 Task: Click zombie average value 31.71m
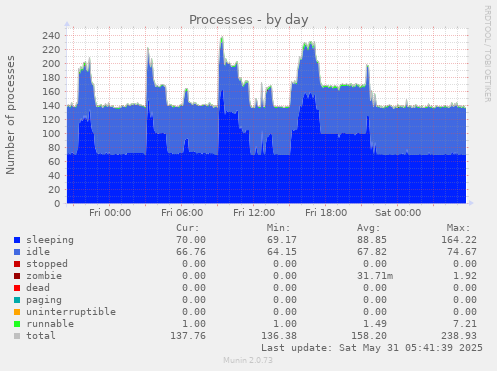click(x=375, y=276)
